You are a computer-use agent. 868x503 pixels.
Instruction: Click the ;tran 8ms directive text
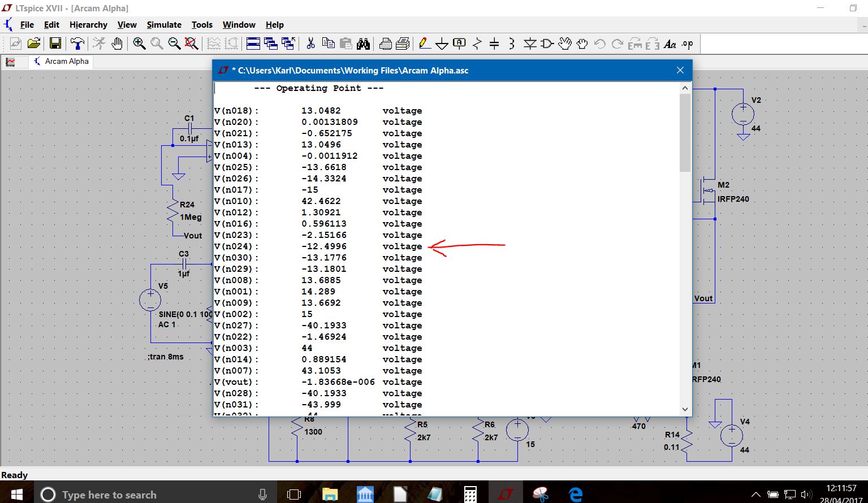(165, 357)
